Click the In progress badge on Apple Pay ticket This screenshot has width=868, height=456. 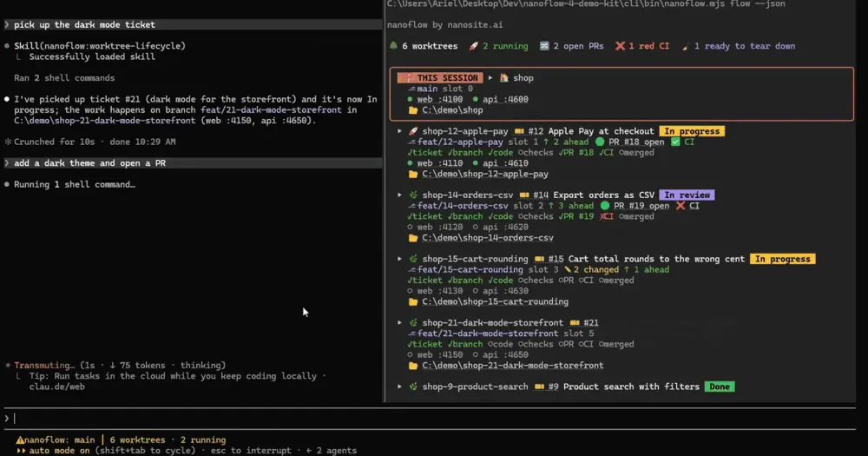[x=692, y=131]
